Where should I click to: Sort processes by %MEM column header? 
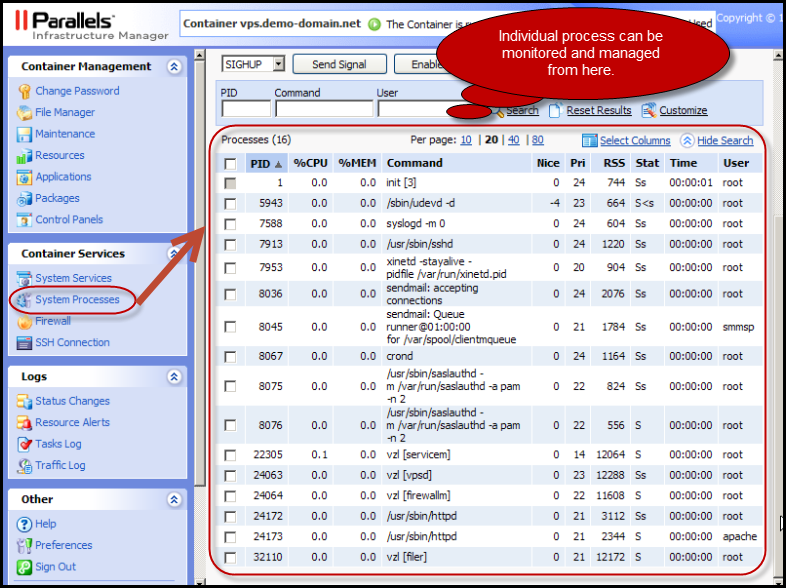pos(357,163)
